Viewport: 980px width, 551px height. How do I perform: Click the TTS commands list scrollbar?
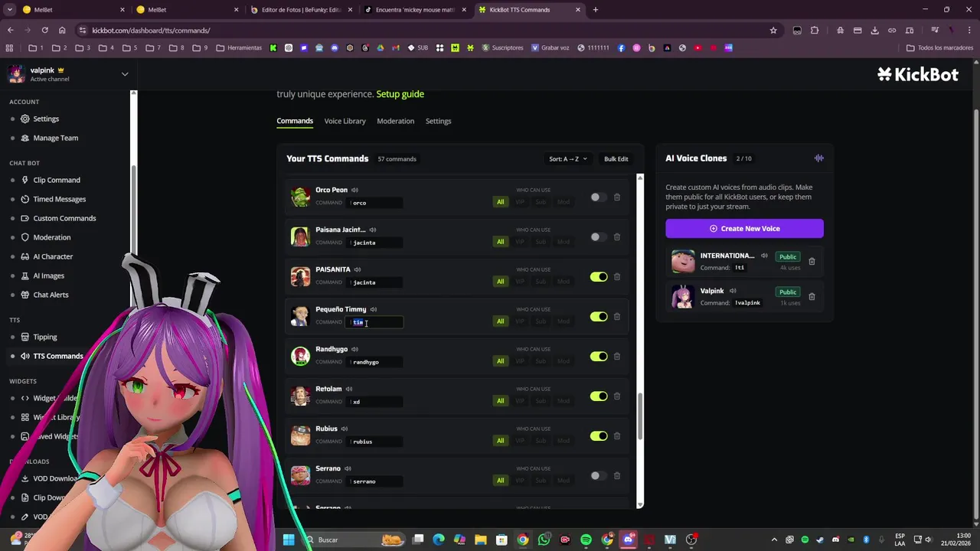click(640, 415)
